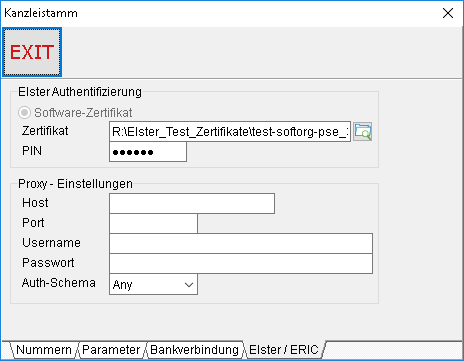Open the Bankverbindung tab
The width and height of the screenshot is (464, 361).
[194, 350]
